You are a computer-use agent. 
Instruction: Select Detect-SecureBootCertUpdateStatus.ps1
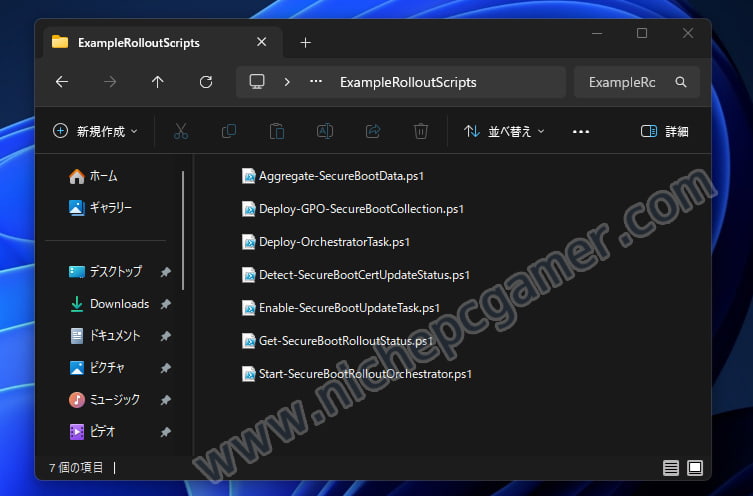pyautogui.click(x=356, y=275)
